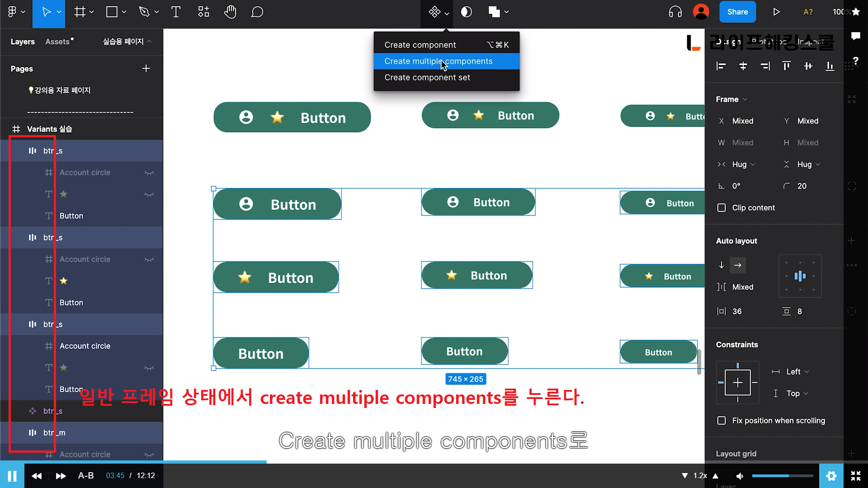Viewport: 868px width, 488px height.
Task: Select the Text tool in the toolbar
Action: pyautogui.click(x=176, y=12)
